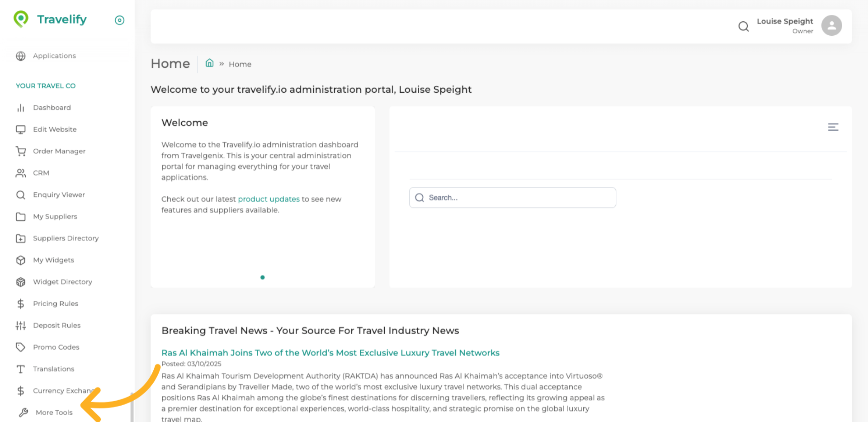The height and width of the screenshot is (422, 868).
Task: Select the Pricing Rules dollar icon
Action: 21,303
